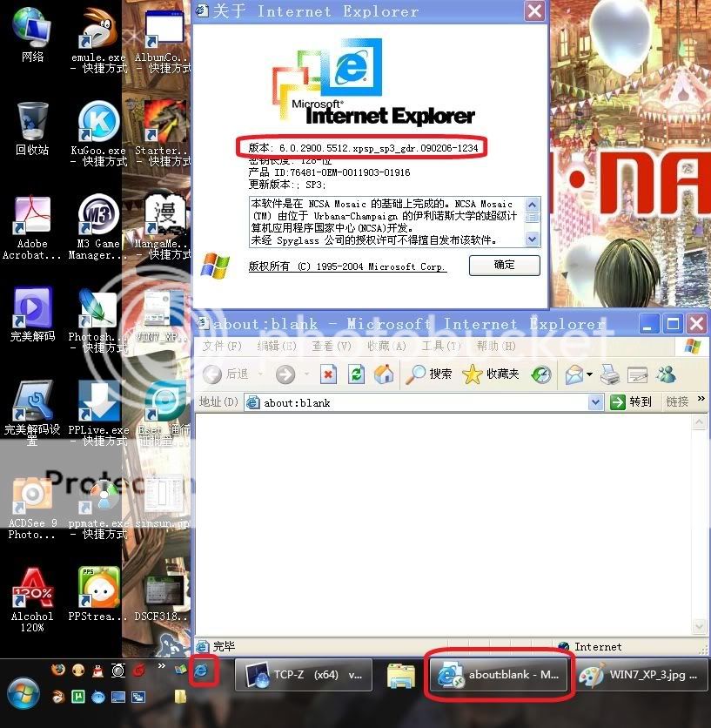This screenshot has width=711, height=728.
Task: Click the 转到 Go button beside address bar
Action: [631, 402]
